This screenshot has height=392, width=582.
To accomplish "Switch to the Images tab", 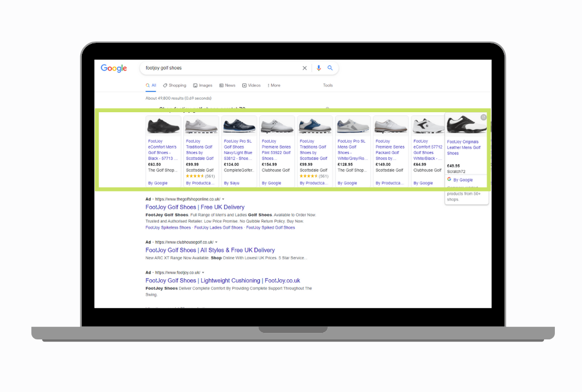I will click(203, 85).
